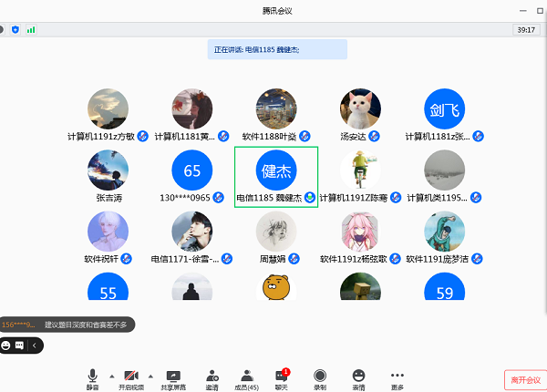Click the 39:17 meeting timer
The height and width of the screenshot is (392, 547).
[x=526, y=30]
